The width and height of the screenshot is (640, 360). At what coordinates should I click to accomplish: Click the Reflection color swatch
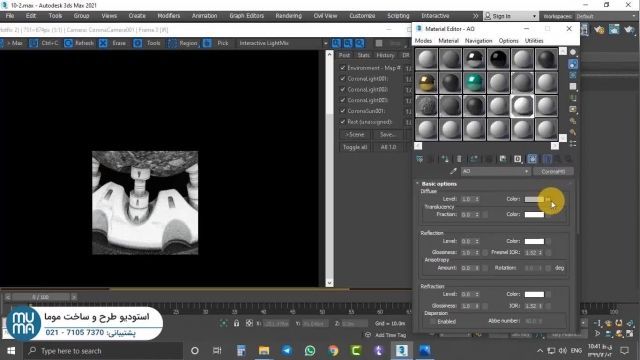pyautogui.click(x=534, y=241)
